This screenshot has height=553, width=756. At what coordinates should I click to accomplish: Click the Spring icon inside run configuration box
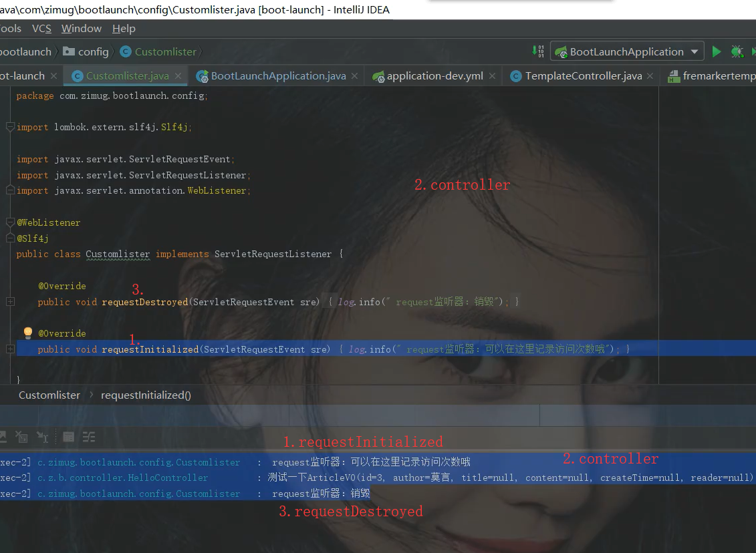pyautogui.click(x=561, y=52)
